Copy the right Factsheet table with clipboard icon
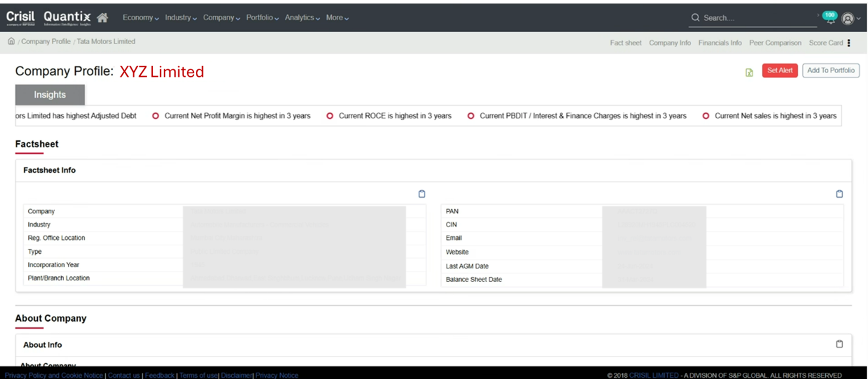Screen dimensions: 868x379 839,194
